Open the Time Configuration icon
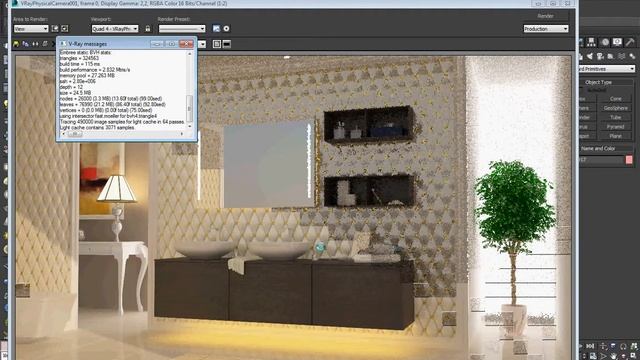 click(593, 356)
